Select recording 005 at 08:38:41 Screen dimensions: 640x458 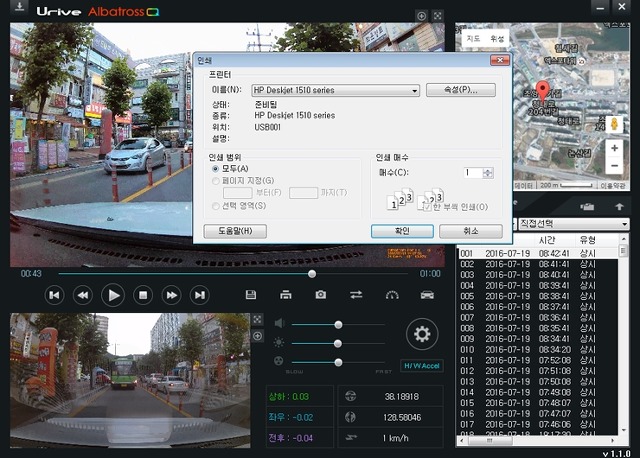point(537,296)
